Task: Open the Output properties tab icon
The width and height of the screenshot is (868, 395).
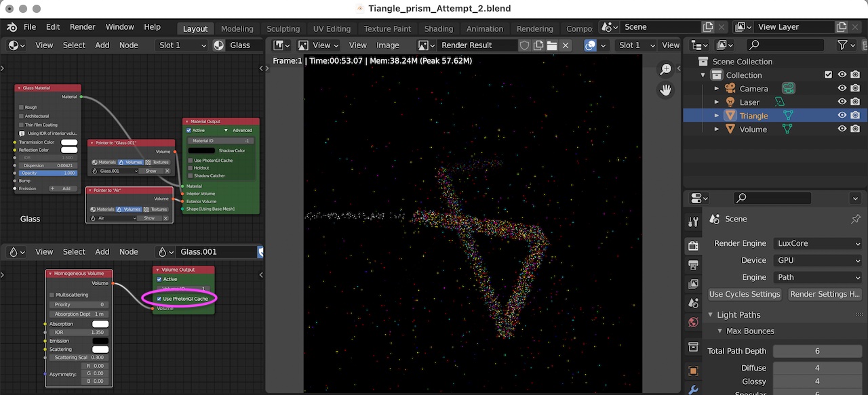Action: pos(693,265)
